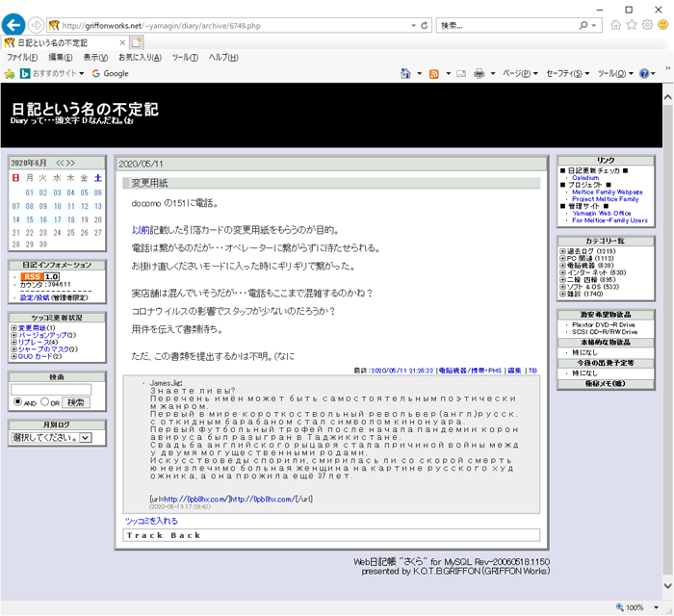Click the refresh page icon in address bar
The width and height of the screenshot is (674, 616).
426,25
